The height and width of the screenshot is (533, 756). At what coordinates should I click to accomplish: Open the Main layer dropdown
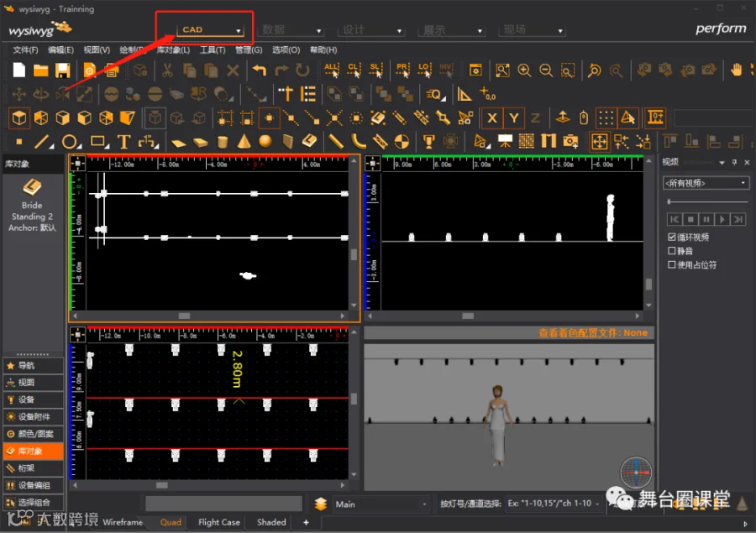click(381, 504)
